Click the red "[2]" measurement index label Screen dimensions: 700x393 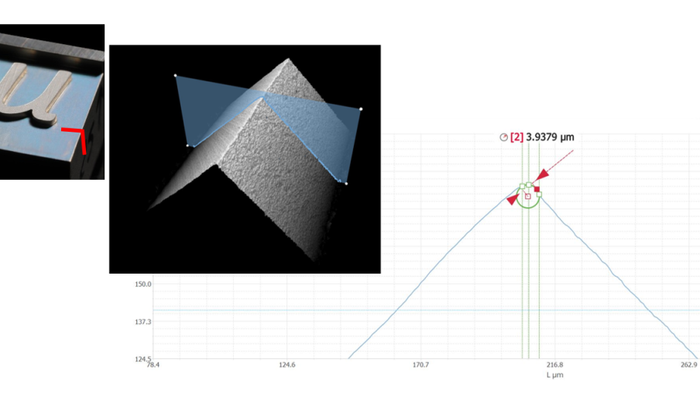(517, 137)
